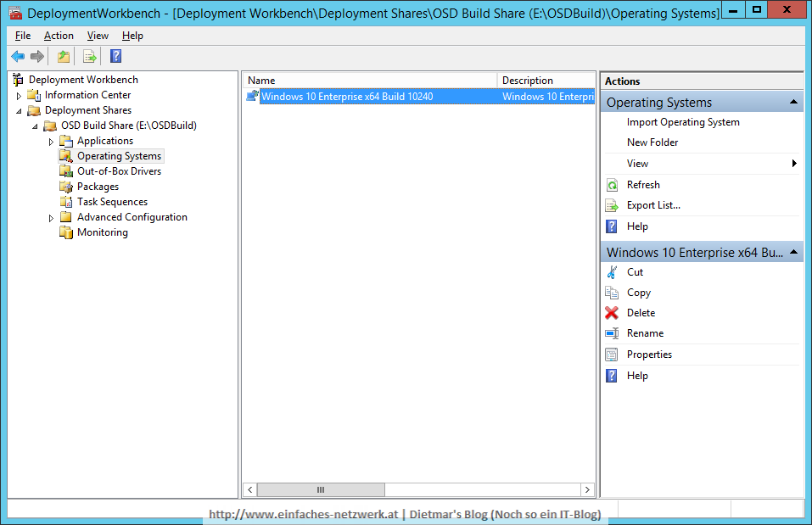Click the Operating Systems node icon
The image size is (812, 525).
coord(66,156)
